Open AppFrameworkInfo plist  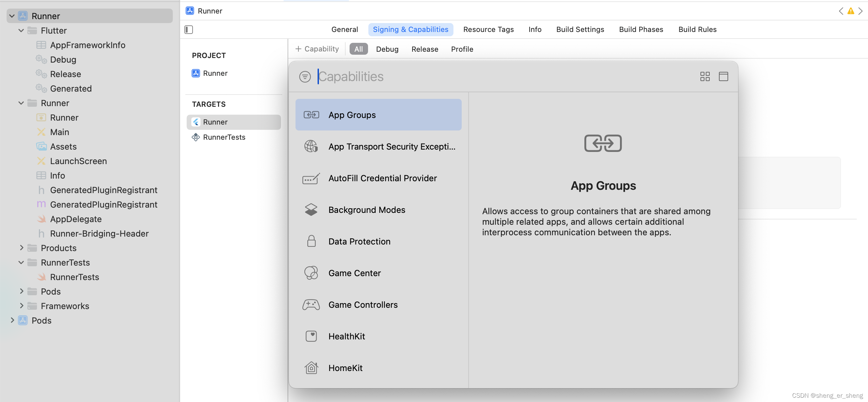point(88,45)
